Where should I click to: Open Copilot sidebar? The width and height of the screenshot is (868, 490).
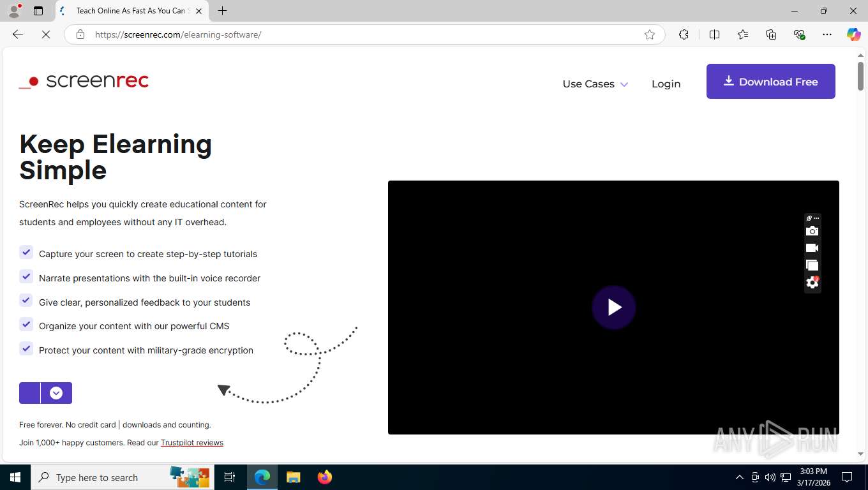(853, 34)
